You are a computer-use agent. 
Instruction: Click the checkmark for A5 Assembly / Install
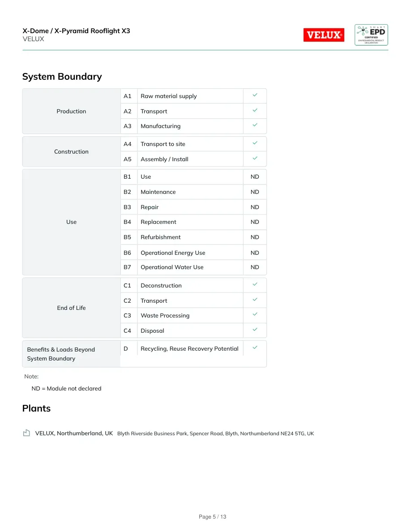[255, 158]
